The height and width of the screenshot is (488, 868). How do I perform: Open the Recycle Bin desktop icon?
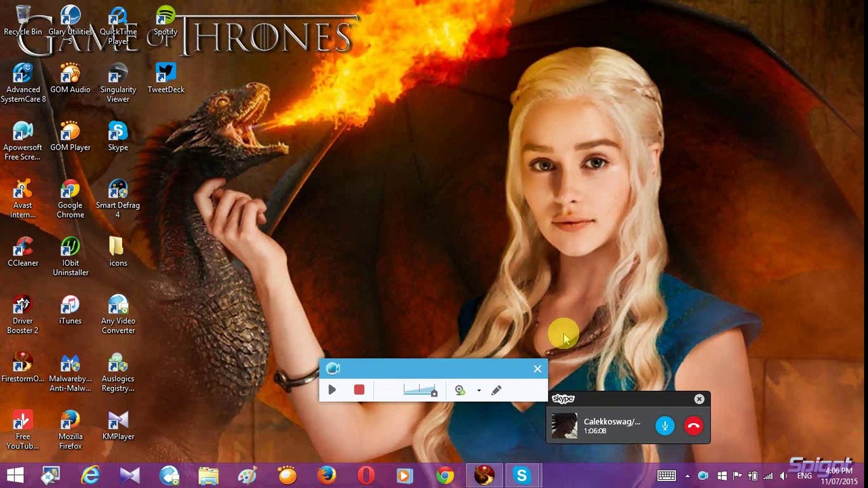click(x=23, y=20)
